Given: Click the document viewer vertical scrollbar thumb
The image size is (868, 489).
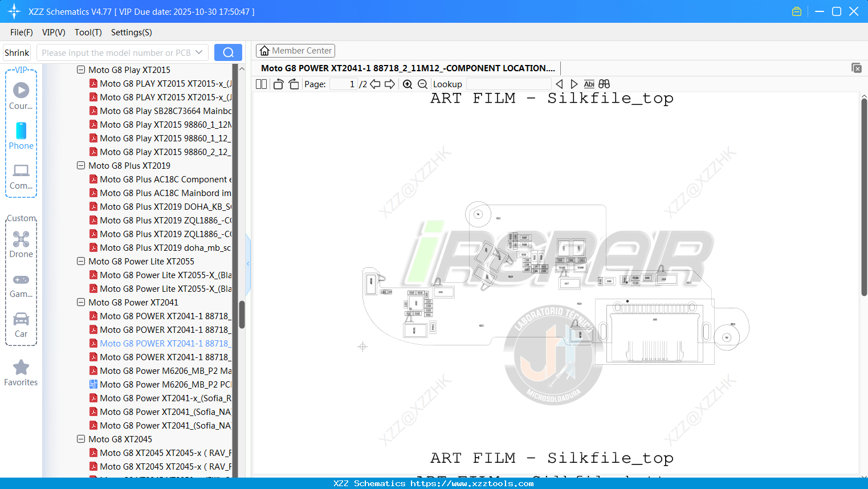Looking at the screenshot, I should 864,197.
